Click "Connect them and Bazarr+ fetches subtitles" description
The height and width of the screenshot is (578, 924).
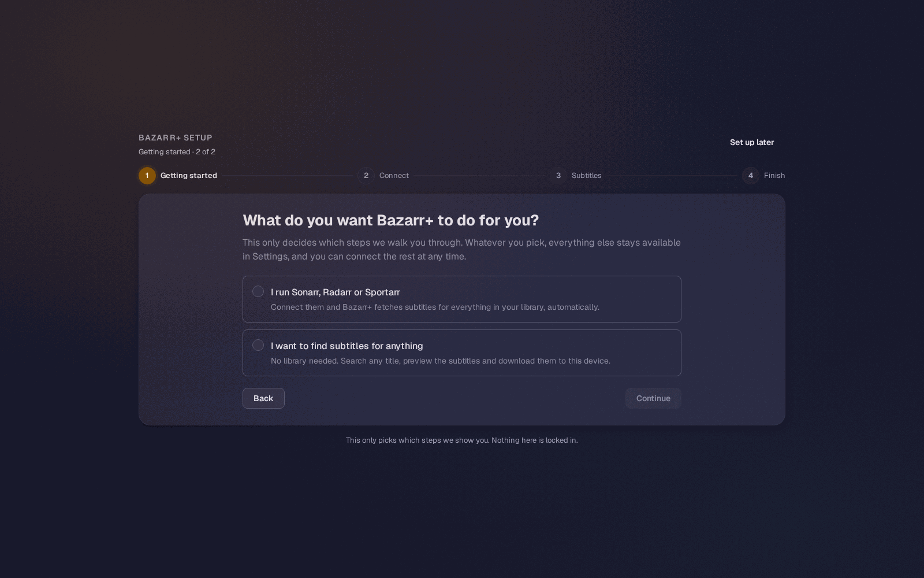tap(435, 307)
